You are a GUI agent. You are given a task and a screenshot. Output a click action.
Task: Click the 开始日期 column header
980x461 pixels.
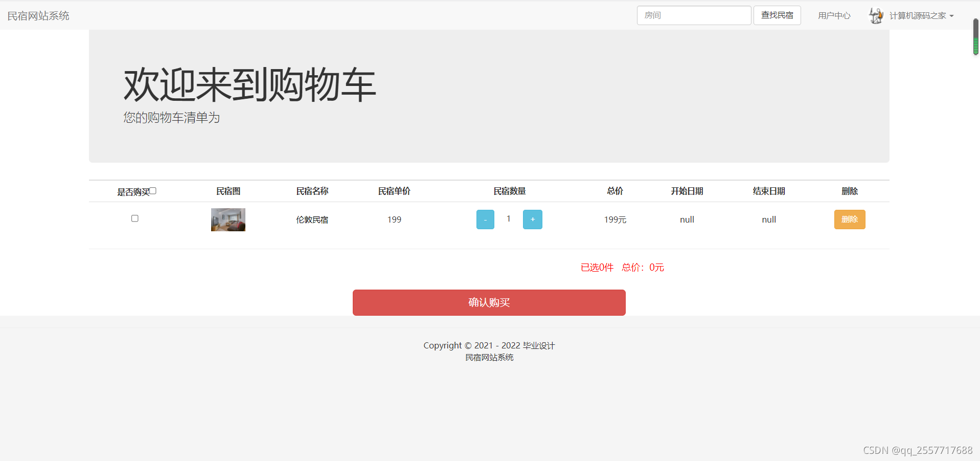687,191
